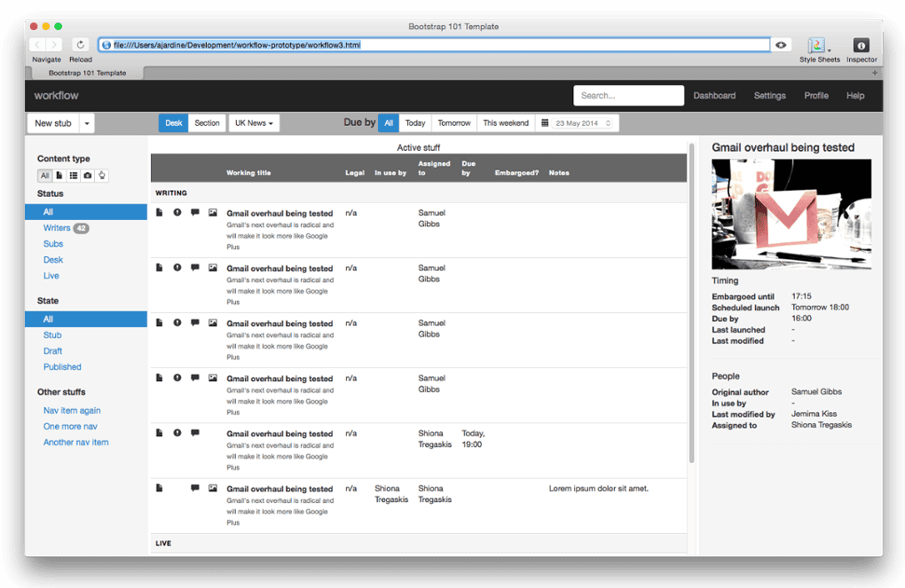Click the comment bubble icon in first row
Screen dimensions: 905x588
pos(195,213)
